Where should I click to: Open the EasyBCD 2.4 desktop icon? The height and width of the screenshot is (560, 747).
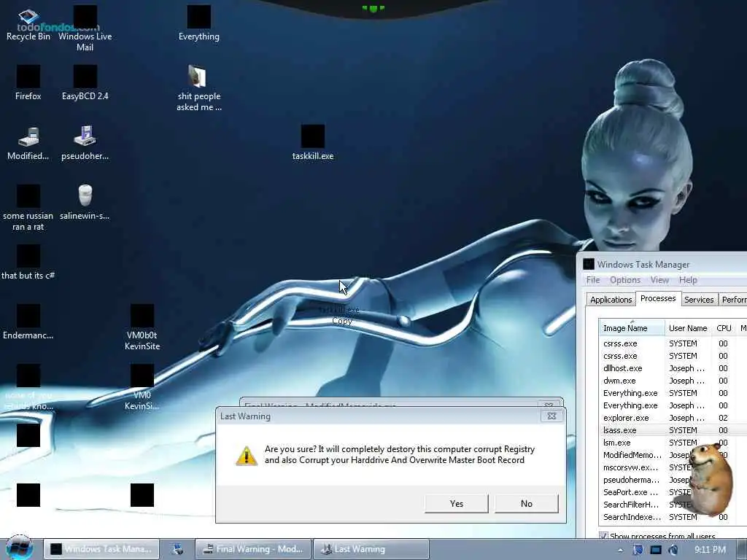point(85,83)
